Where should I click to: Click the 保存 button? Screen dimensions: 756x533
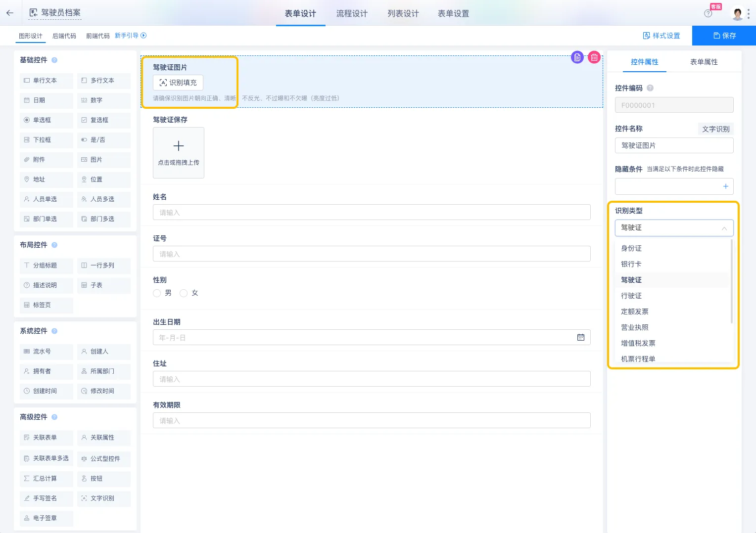(x=724, y=36)
